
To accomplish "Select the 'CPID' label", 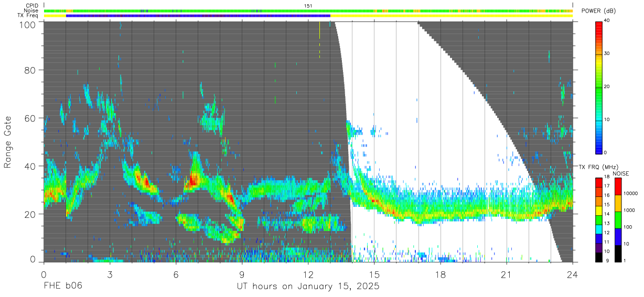I will coord(32,6).
